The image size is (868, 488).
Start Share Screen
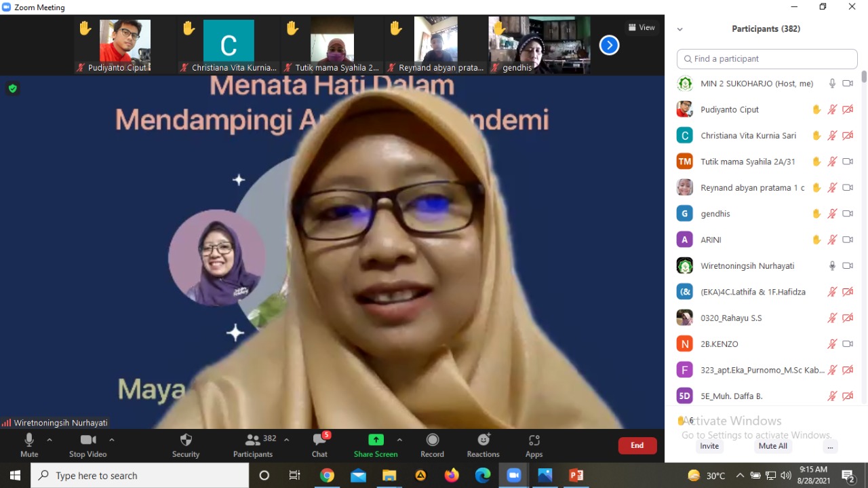coord(376,445)
